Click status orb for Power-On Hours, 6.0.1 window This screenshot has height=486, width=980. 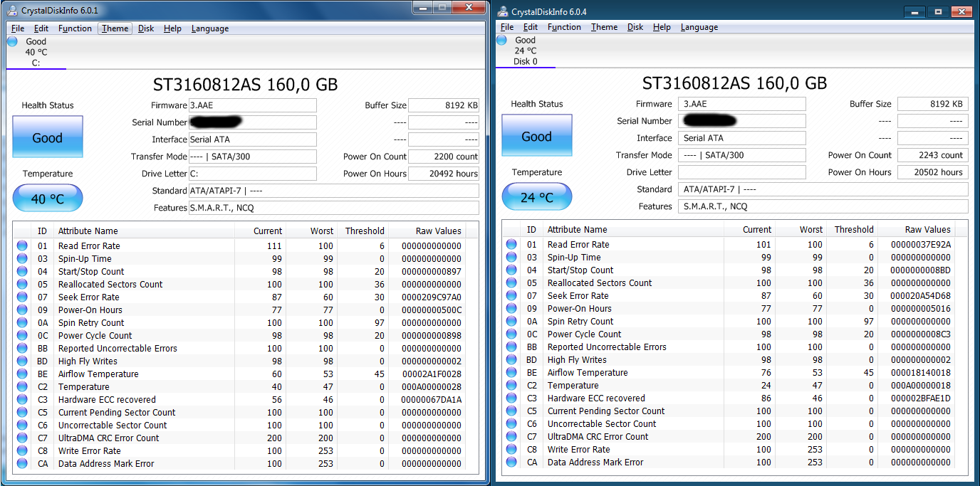(22, 310)
